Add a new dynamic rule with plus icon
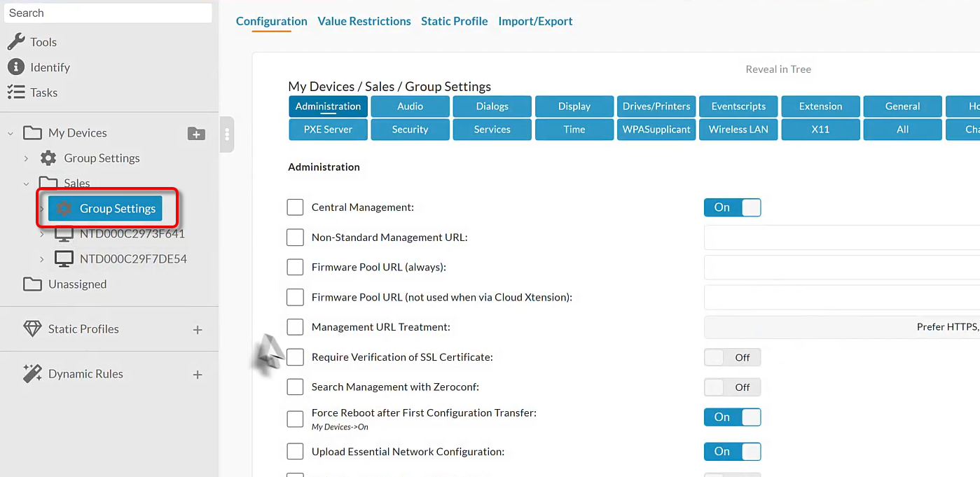Screen dimensions: 980x477 (x=198, y=375)
